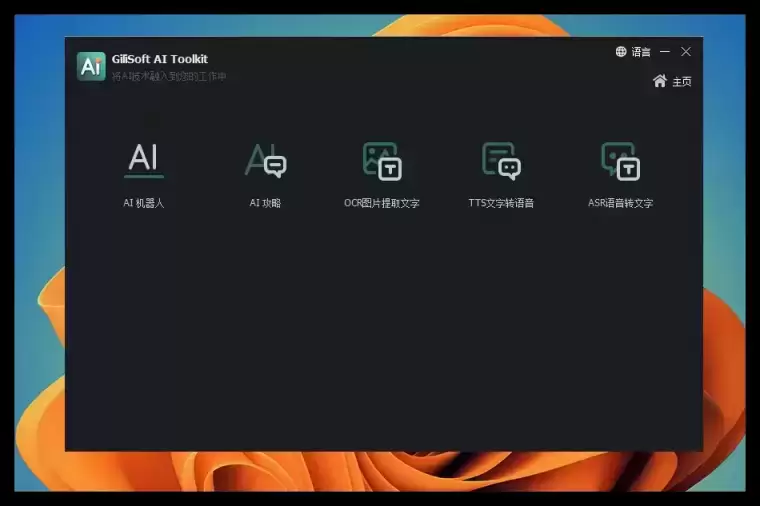
Task: Close the GiliSoft AI Toolkit window
Action: [x=686, y=51]
